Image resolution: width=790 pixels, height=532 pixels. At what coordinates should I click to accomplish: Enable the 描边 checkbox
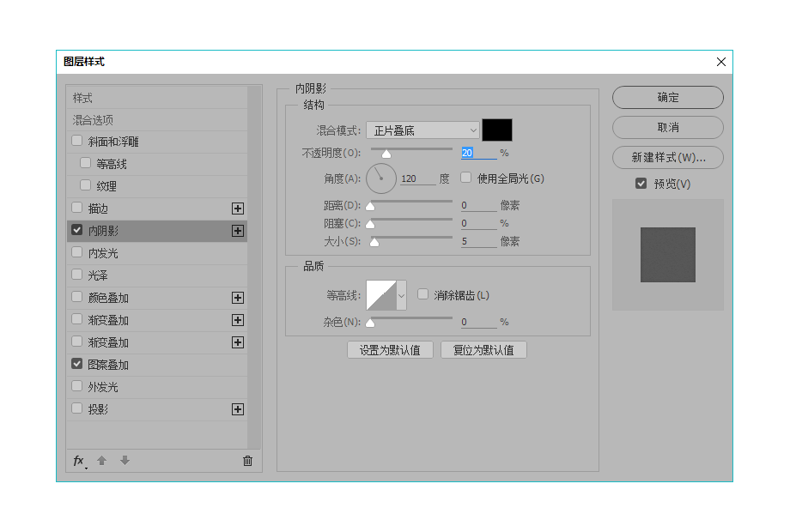77,208
